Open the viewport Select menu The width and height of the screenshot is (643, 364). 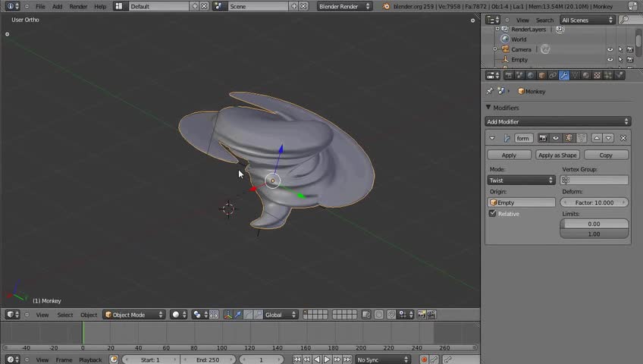(64, 315)
